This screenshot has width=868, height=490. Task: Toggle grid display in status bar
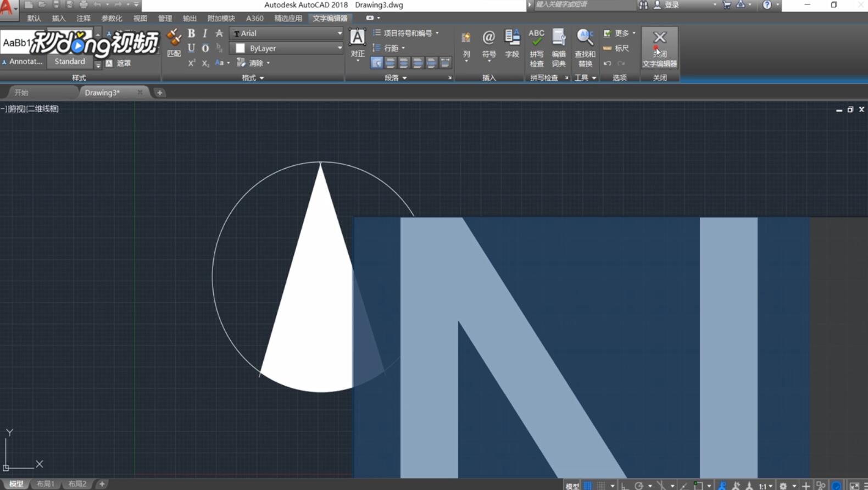tap(588, 486)
